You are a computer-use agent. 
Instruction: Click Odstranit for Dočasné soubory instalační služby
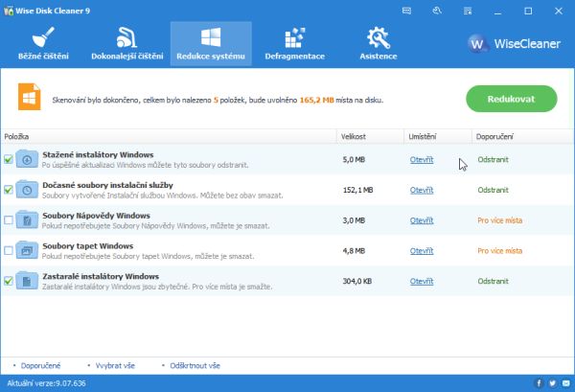point(493,190)
